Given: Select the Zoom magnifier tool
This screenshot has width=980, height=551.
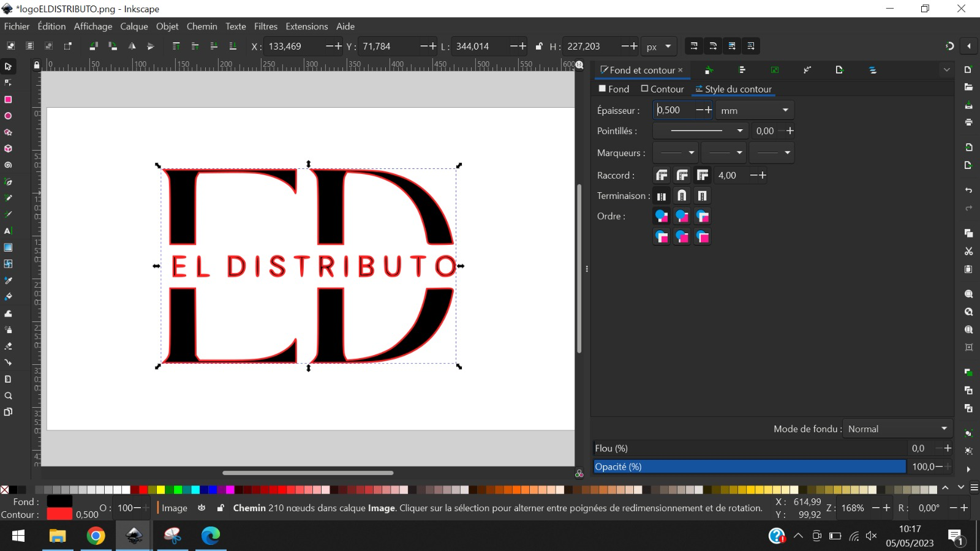Looking at the screenshot, I should click(x=8, y=395).
